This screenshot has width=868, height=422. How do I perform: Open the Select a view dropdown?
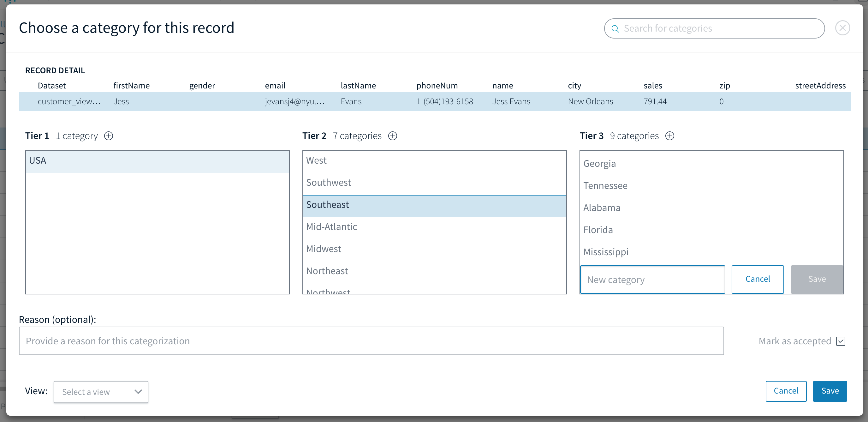(101, 392)
